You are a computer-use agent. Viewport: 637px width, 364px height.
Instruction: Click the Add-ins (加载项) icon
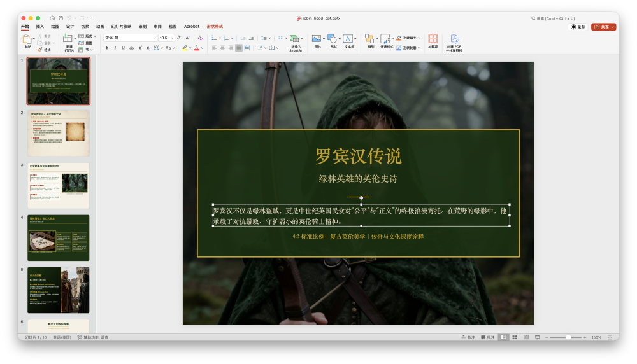tap(433, 39)
